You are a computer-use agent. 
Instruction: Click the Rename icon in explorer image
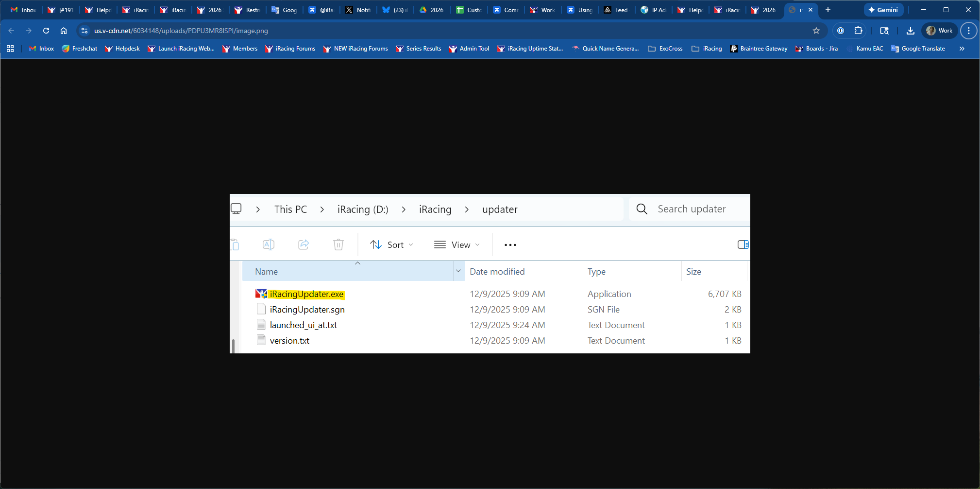[269, 244]
